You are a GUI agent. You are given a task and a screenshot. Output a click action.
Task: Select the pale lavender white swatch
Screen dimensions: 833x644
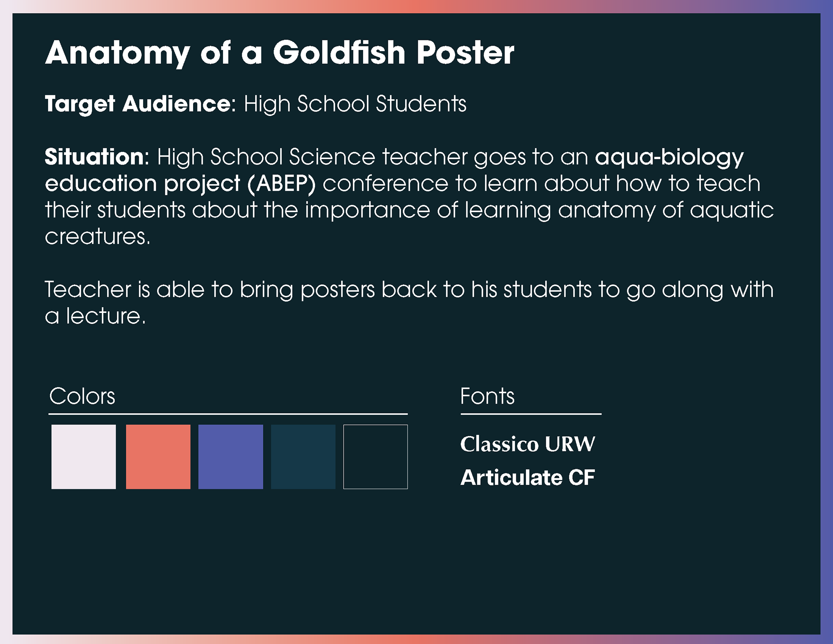click(x=84, y=457)
